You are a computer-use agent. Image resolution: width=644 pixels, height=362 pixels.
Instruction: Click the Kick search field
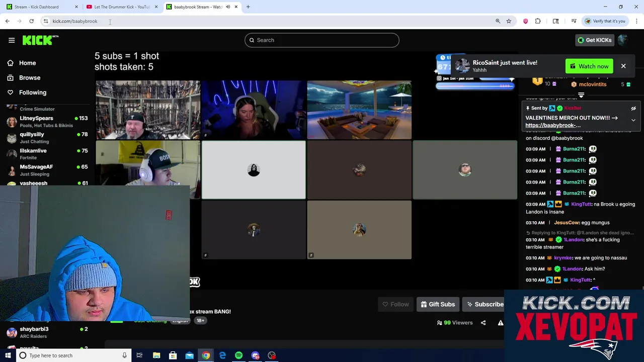click(x=322, y=40)
